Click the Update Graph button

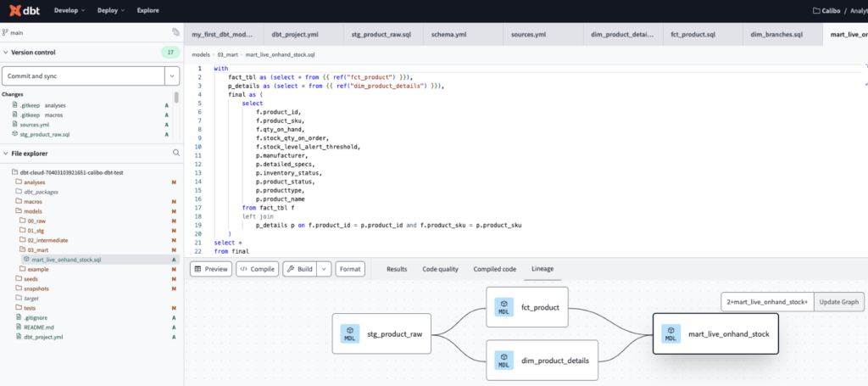[x=837, y=302]
